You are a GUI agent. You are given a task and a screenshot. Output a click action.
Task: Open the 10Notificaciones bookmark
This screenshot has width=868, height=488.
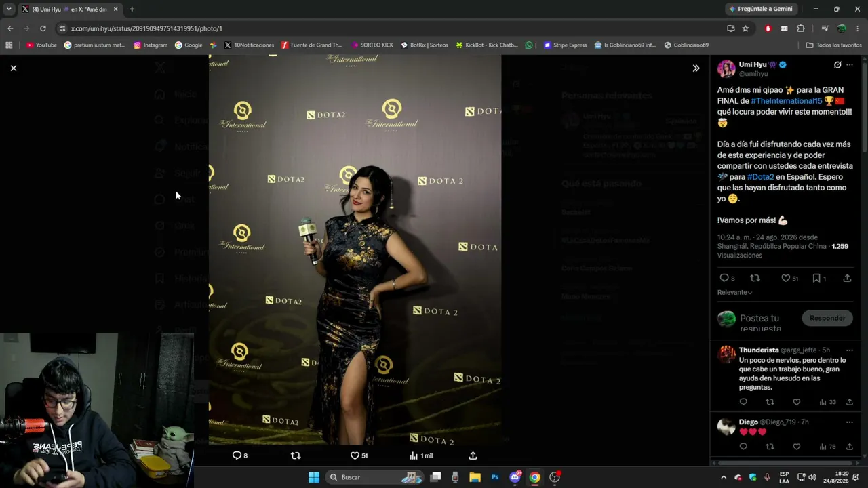point(249,45)
